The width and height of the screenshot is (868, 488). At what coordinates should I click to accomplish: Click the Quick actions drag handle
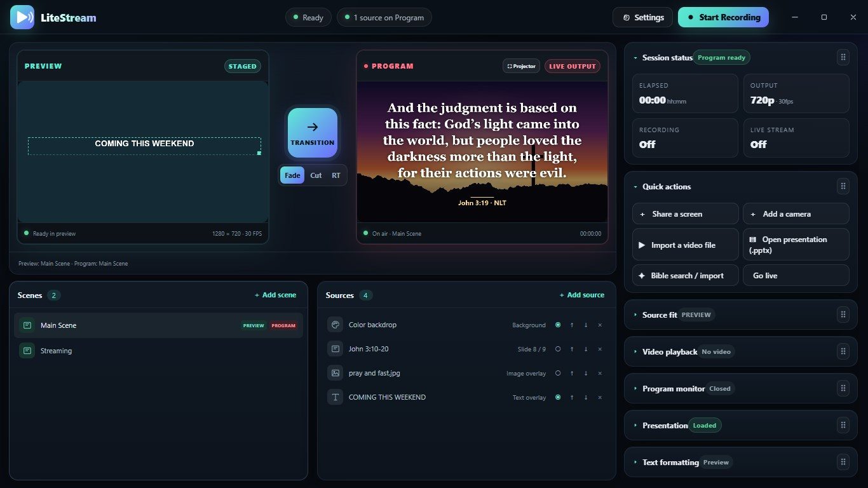click(x=843, y=186)
